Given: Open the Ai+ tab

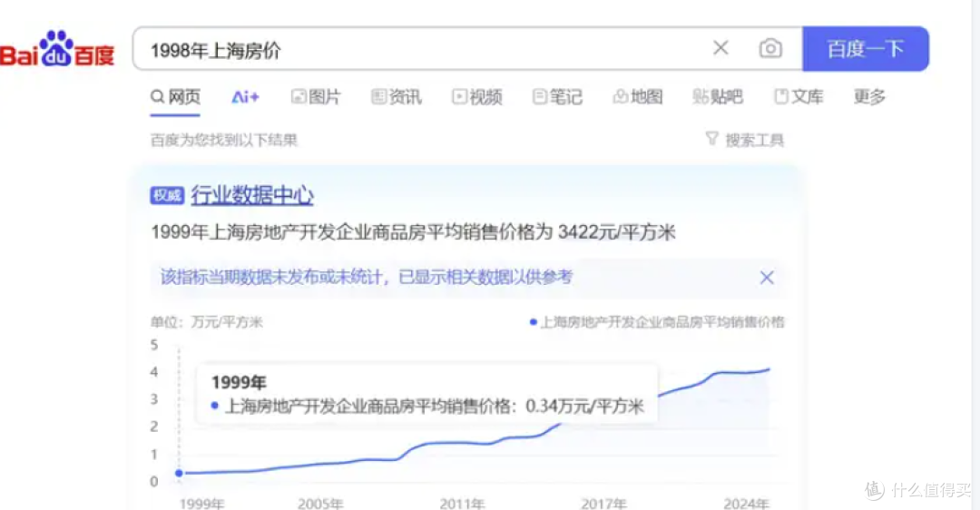Looking at the screenshot, I should coord(245,97).
